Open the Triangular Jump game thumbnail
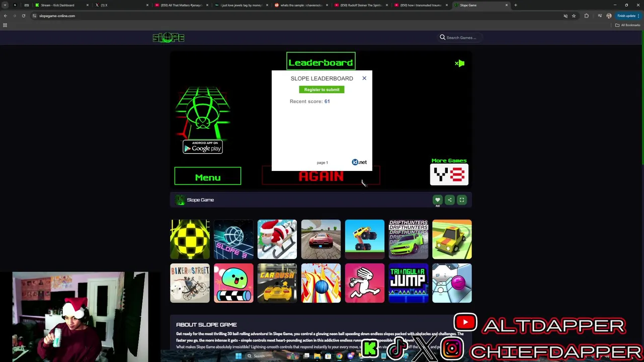Image resolution: width=644 pixels, height=362 pixels. [x=409, y=283]
